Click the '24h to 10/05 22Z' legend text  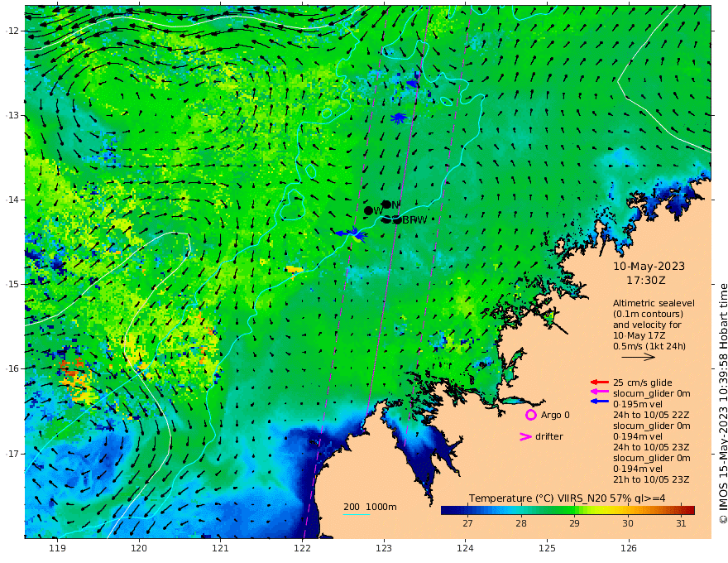click(651, 415)
